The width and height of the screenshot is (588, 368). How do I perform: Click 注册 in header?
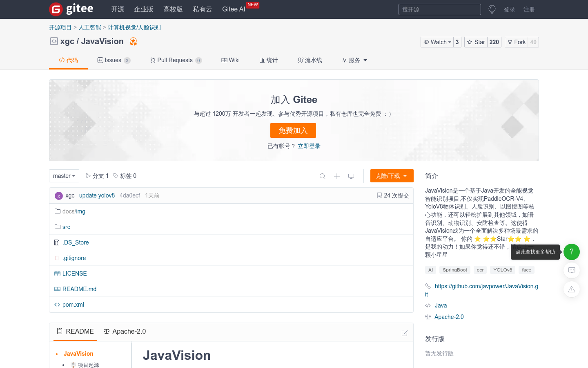[529, 9]
